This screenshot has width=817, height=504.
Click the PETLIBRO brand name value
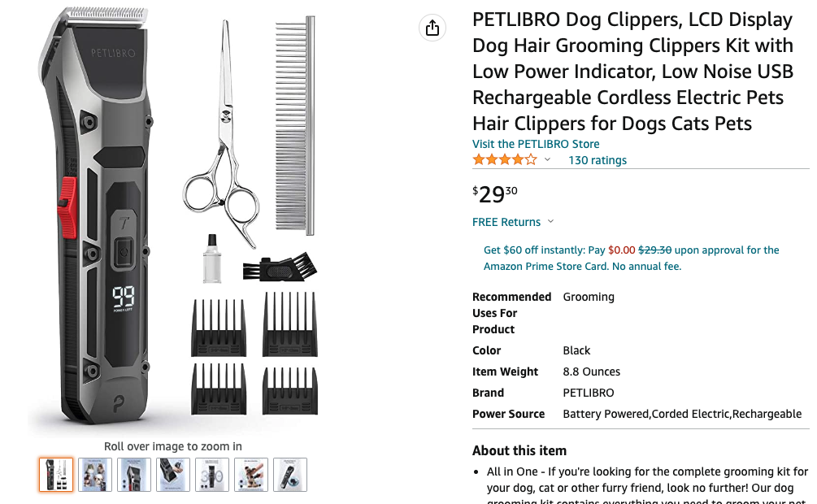pyautogui.click(x=589, y=393)
